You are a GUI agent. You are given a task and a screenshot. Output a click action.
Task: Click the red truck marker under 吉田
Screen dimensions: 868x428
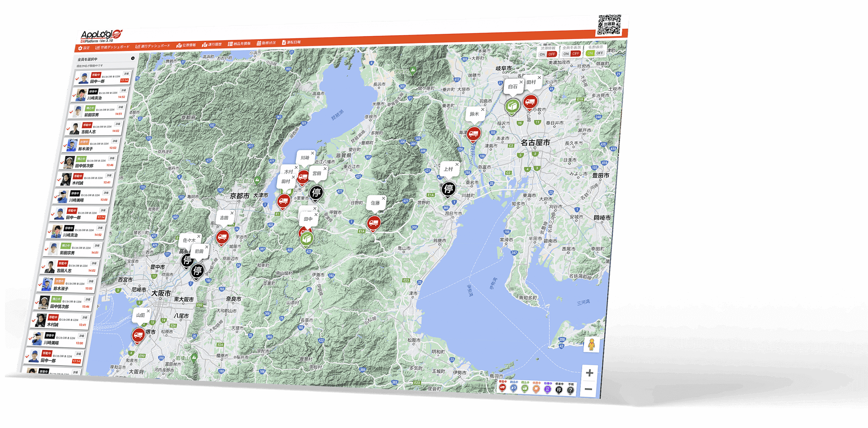(x=222, y=238)
